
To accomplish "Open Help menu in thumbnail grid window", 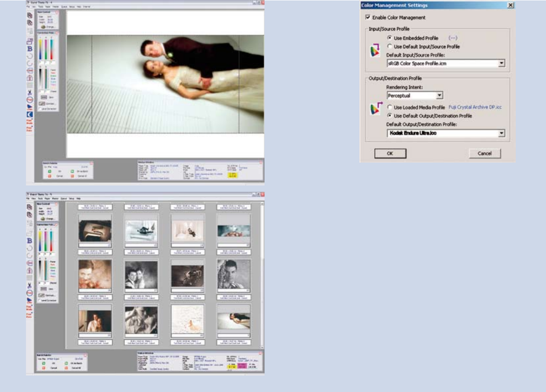I will coord(79,199).
